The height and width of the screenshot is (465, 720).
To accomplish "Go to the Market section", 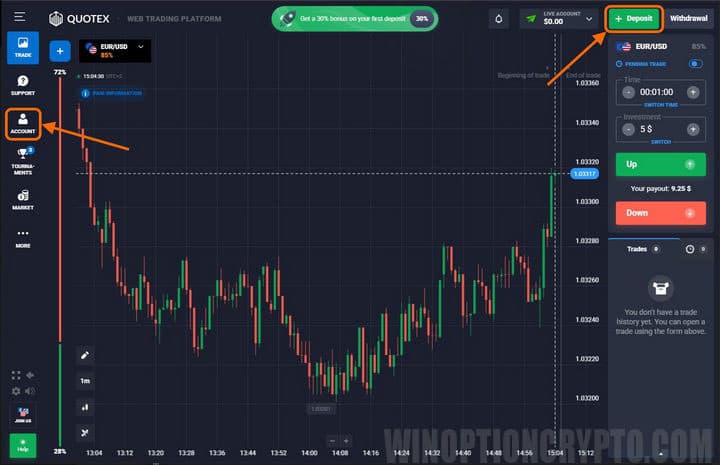I will [22, 199].
